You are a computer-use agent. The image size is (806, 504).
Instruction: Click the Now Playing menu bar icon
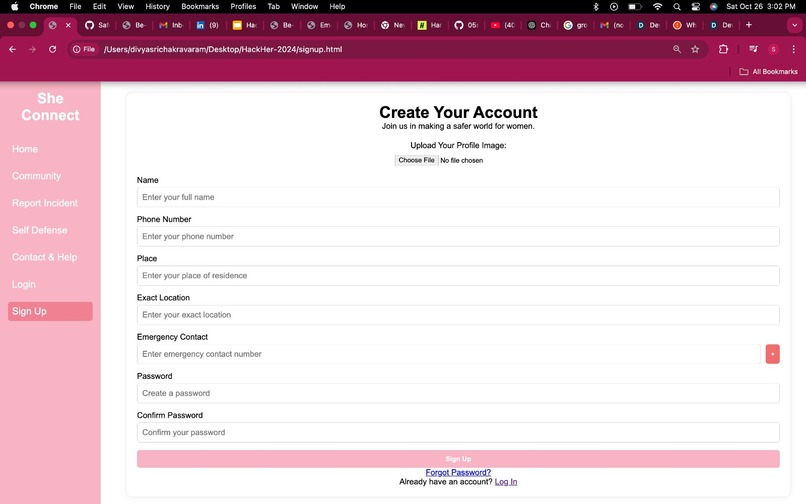coord(614,6)
